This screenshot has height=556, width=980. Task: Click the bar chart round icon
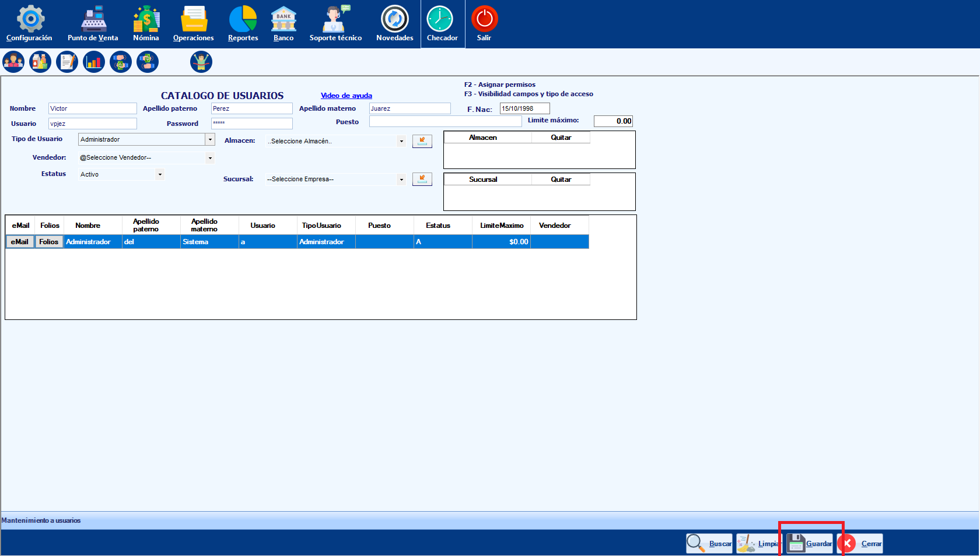click(94, 62)
